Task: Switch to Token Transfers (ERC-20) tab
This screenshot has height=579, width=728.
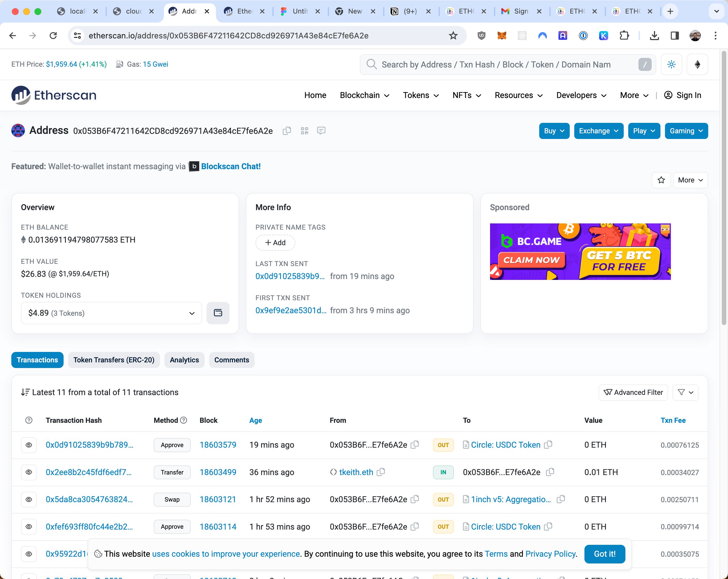Action: pyautogui.click(x=114, y=360)
